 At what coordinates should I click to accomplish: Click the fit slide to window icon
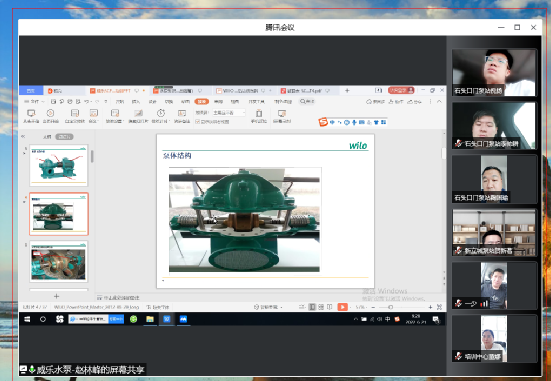439,307
